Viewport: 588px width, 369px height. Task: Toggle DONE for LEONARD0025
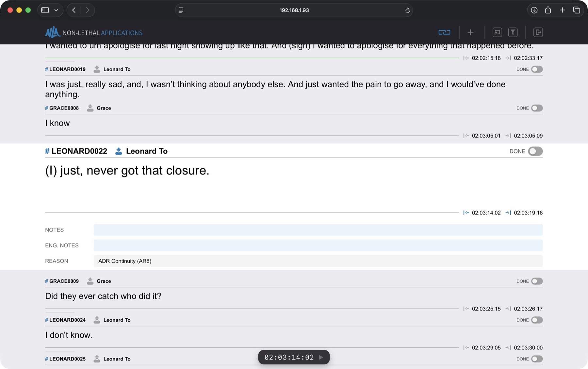coord(537,359)
